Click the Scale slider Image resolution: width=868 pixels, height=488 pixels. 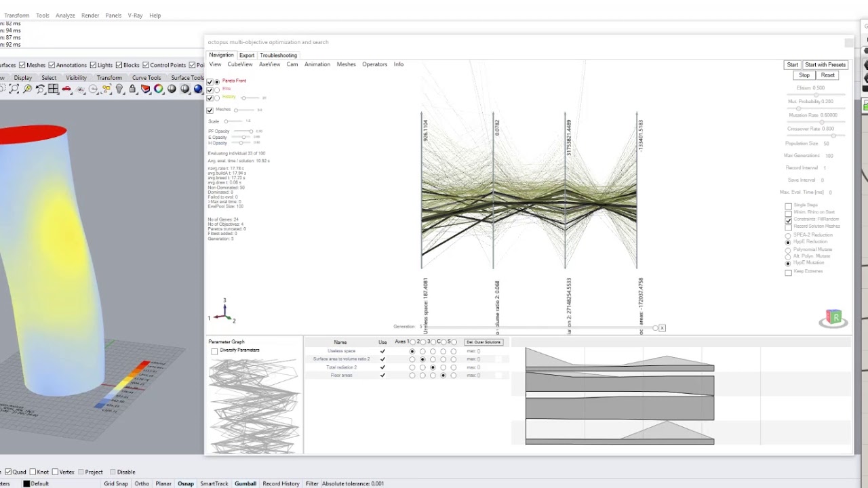pyautogui.click(x=234, y=121)
